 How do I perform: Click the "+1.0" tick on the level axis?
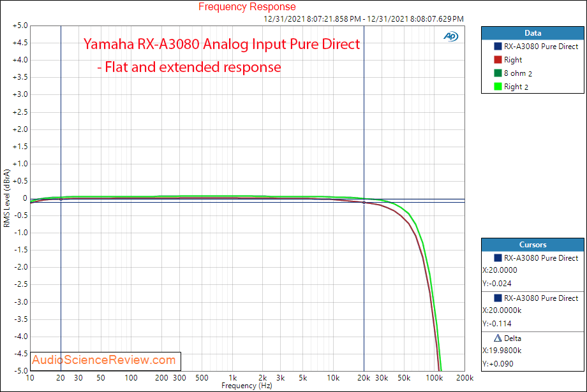pyautogui.click(x=20, y=163)
